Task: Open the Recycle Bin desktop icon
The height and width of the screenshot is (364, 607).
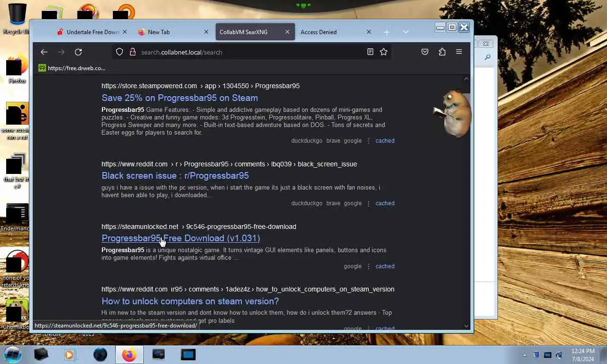Action: pyautogui.click(x=17, y=19)
